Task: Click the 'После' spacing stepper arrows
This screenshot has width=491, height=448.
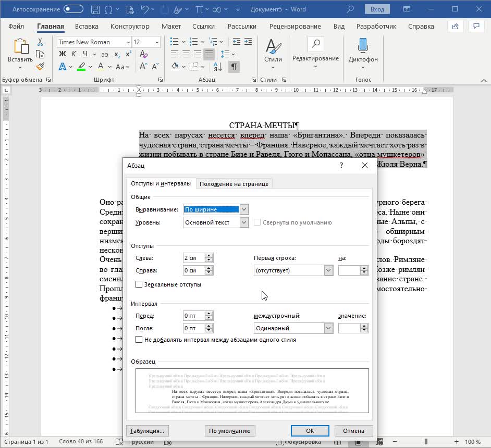Action: coord(209,328)
